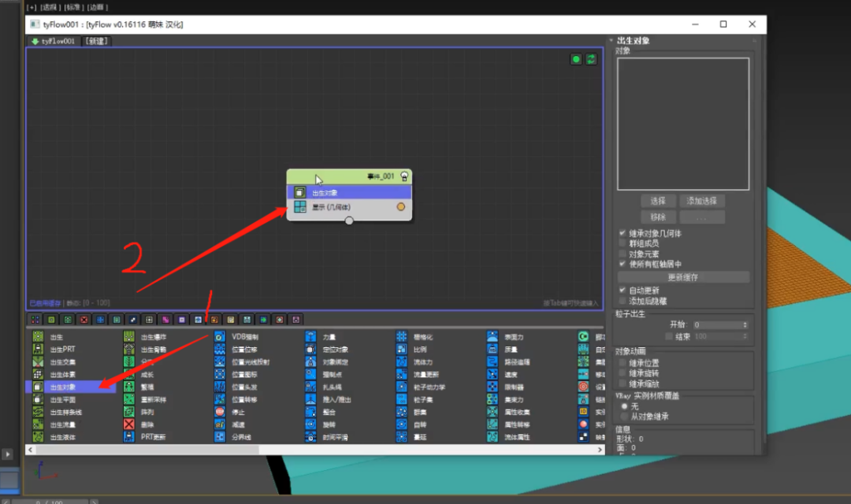
Task: Click the padlock icon on the 事件_001 node header
Action: pyautogui.click(x=404, y=176)
